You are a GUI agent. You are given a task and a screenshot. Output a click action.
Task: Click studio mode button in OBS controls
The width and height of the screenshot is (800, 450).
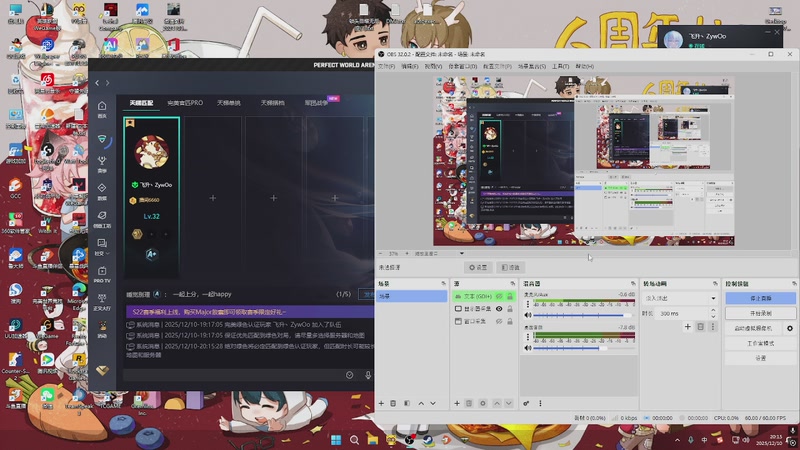760,343
